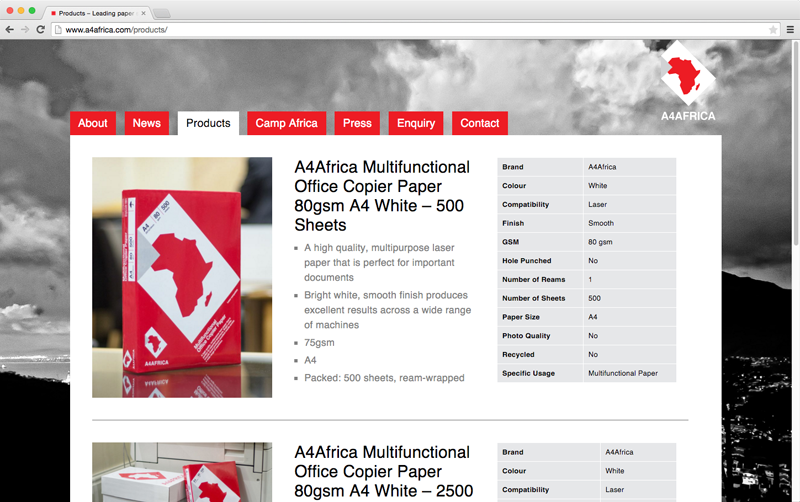
Task: Click the 'Finish' label in the first table
Action: [513, 223]
